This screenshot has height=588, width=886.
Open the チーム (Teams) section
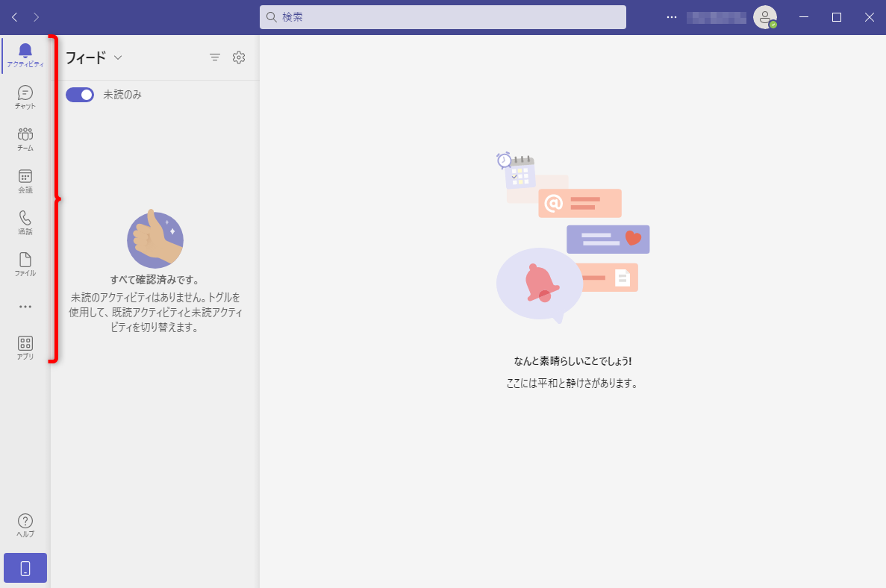click(25, 138)
